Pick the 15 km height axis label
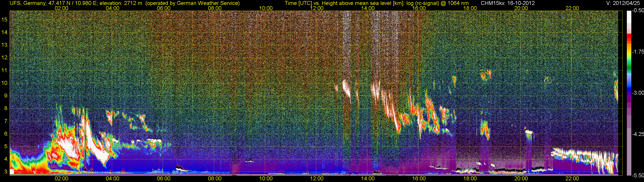This screenshot has width=644, height=182. tap(5, 20)
